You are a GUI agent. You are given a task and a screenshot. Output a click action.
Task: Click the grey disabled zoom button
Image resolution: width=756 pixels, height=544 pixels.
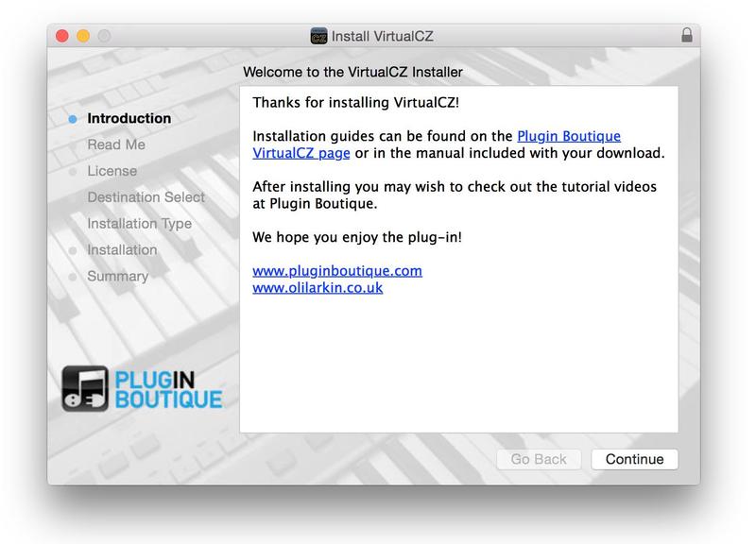(104, 36)
